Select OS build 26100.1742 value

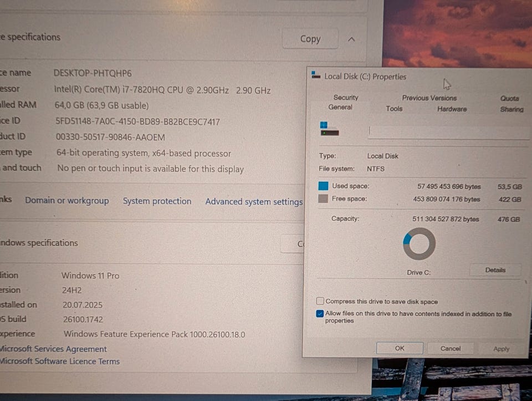[83, 319]
